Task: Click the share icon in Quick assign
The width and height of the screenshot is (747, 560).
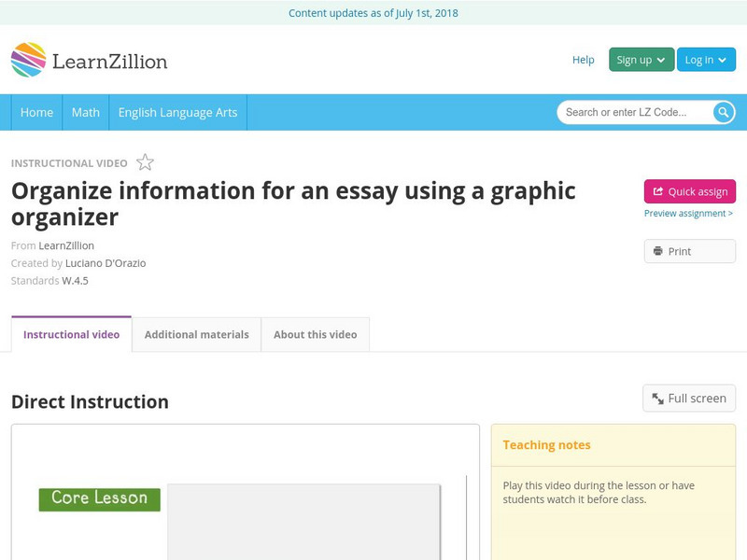Action: point(657,190)
